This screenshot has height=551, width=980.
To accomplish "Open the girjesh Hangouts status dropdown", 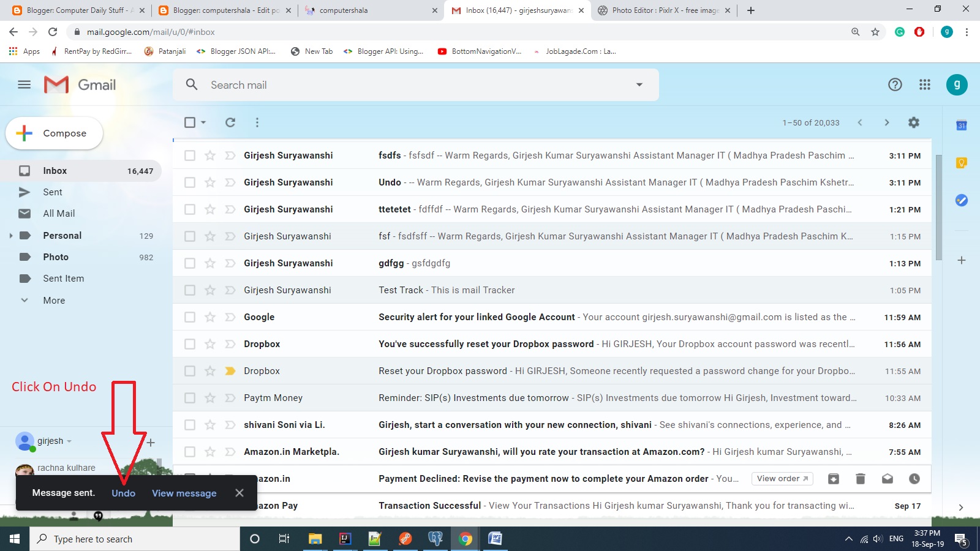I will coord(69,441).
